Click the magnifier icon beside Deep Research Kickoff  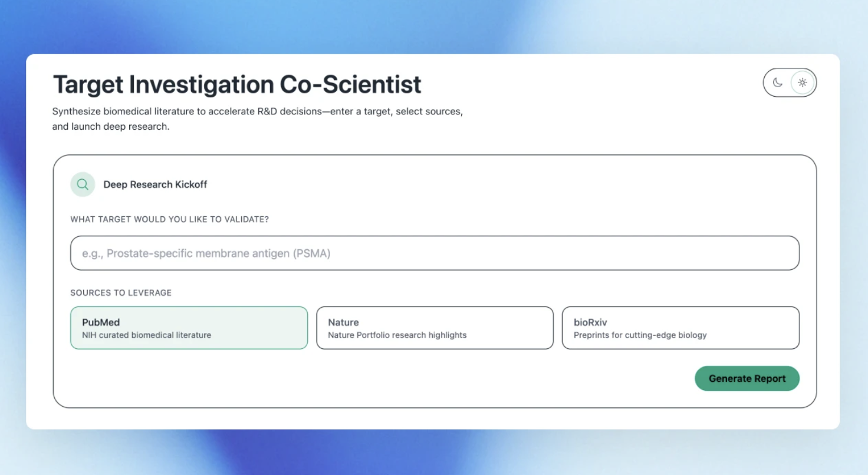pos(83,184)
